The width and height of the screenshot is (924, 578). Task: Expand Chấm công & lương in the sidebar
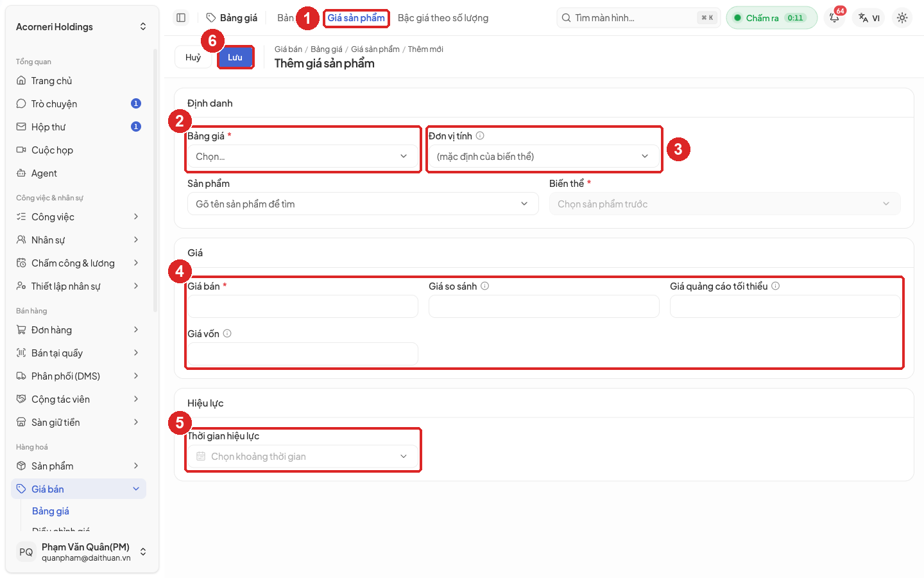78,263
